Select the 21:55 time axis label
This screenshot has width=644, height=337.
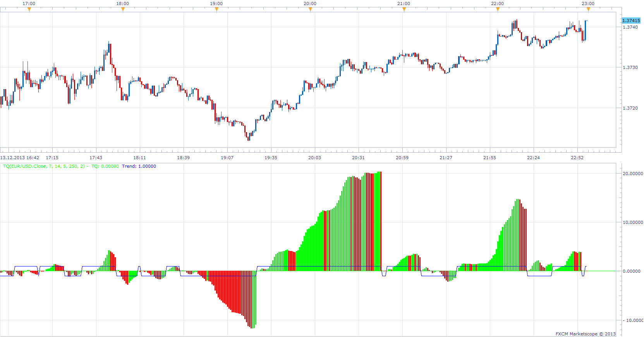click(x=490, y=158)
